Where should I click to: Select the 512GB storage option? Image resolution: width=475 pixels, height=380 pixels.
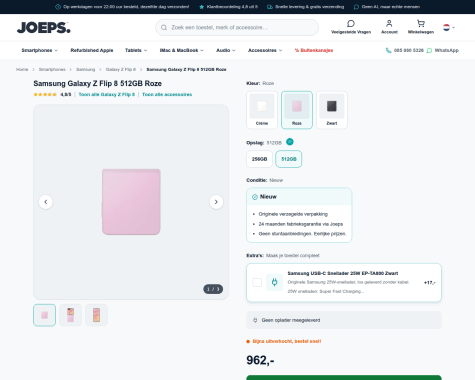tap(289, 159)
